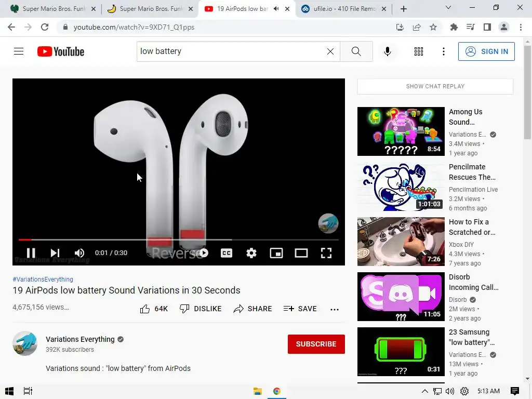Reload the page
The image size is (532, 399).
[45, 27]
